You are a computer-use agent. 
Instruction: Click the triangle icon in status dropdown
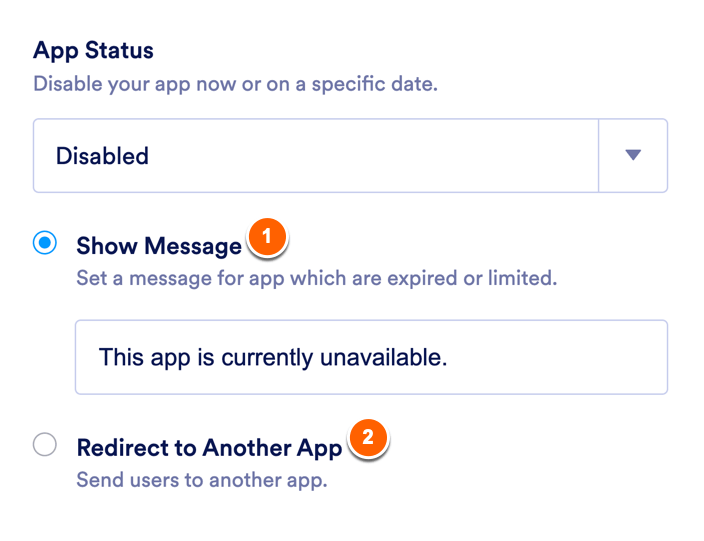(632, 155)
